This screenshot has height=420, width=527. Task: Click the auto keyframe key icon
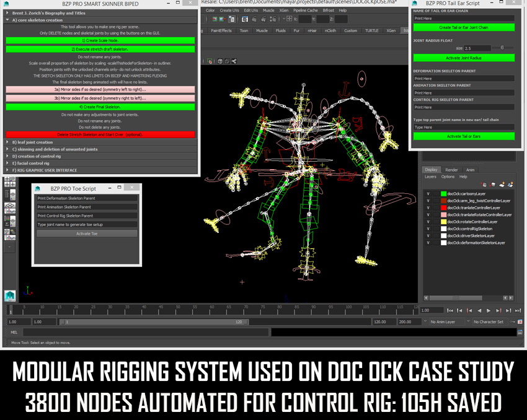tap(513, 322)
